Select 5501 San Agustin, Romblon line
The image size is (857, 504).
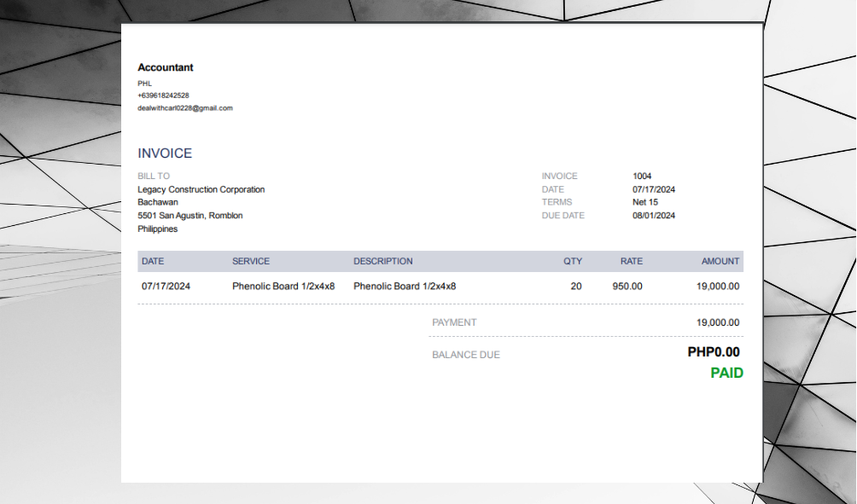coord(190,216)
